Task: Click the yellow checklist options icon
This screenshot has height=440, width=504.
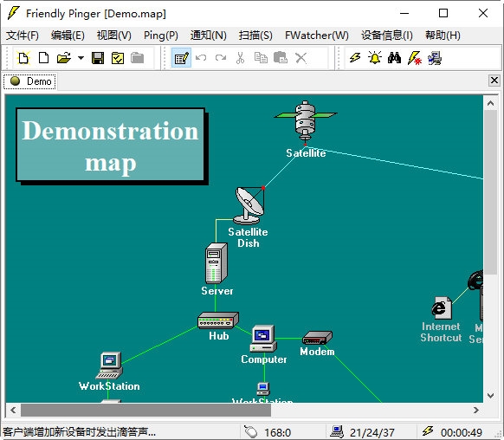Action: pos(118,58)
